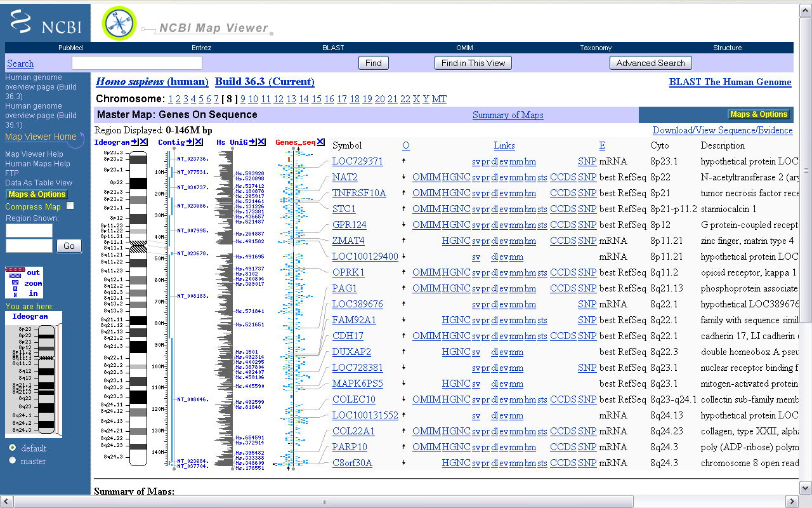This screenshot has width=812, height=508.
Task: Make Hs UniG master using arrow icon
Action: coord(253,142)
